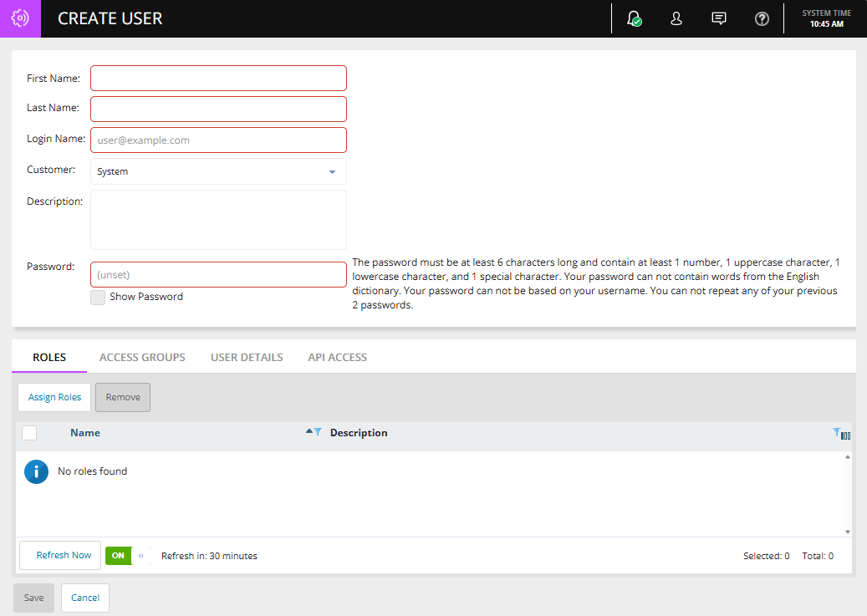
Task: Click the blue info icon
Action: 36,471
